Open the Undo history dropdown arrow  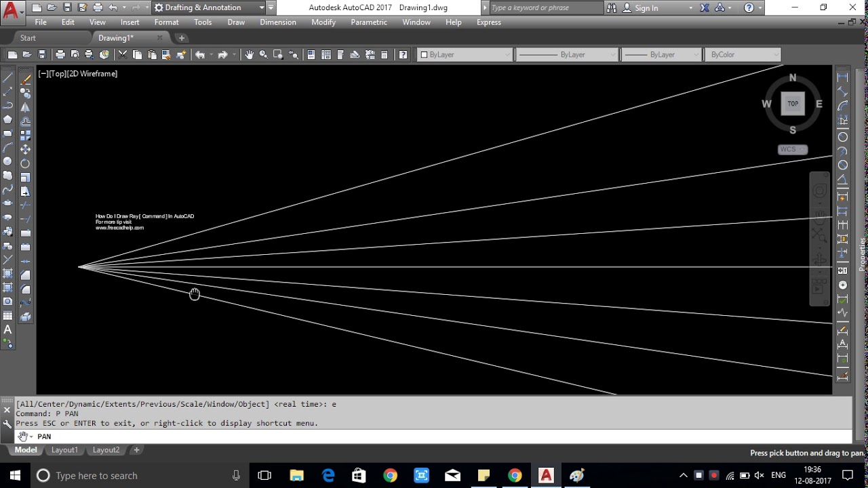coord(123,7)
